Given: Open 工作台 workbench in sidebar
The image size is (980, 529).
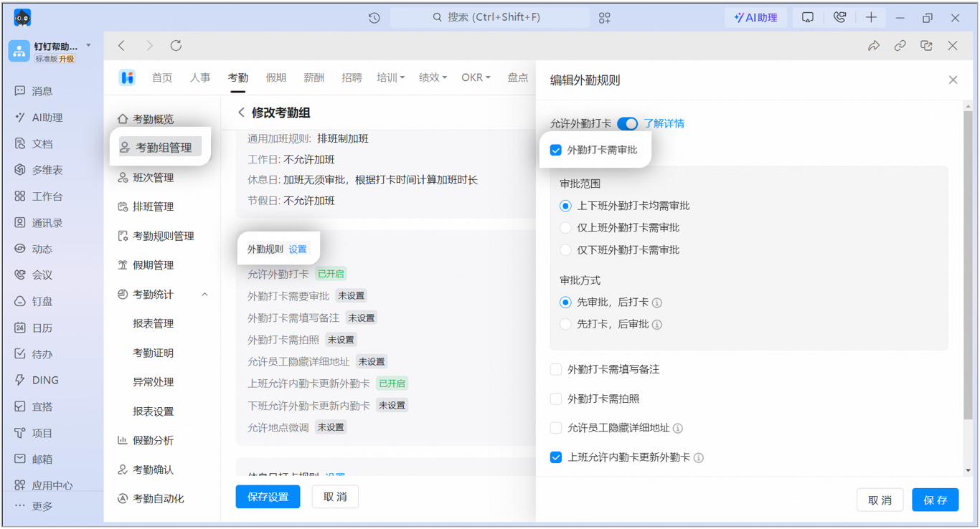Looking at the screenshot, I should [20, 196].
